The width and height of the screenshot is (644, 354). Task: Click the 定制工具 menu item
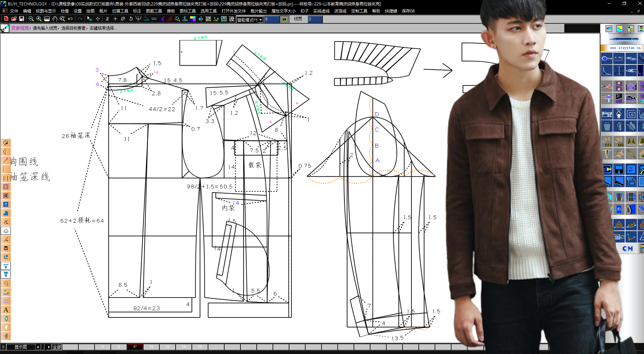[x=359, y=11]
